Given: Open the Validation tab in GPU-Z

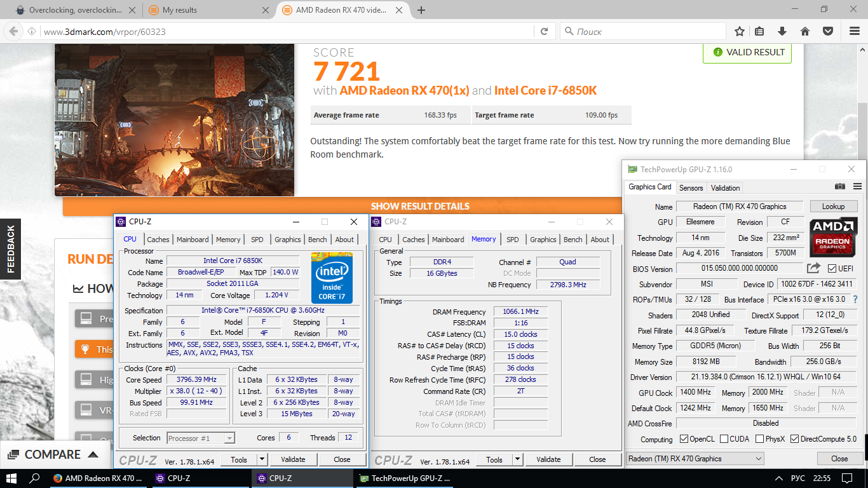Looking at the screenshot, I should pyautogui.click(x=725, y=187).
